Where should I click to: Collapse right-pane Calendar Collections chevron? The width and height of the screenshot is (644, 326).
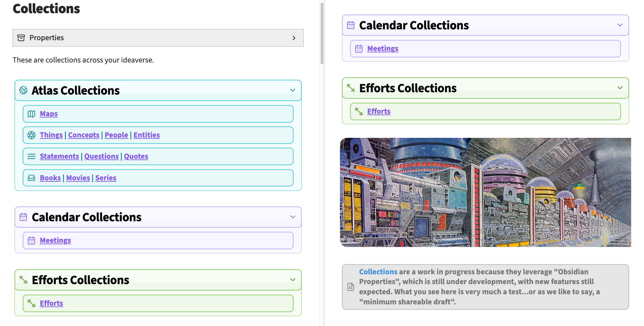(620, 25)
